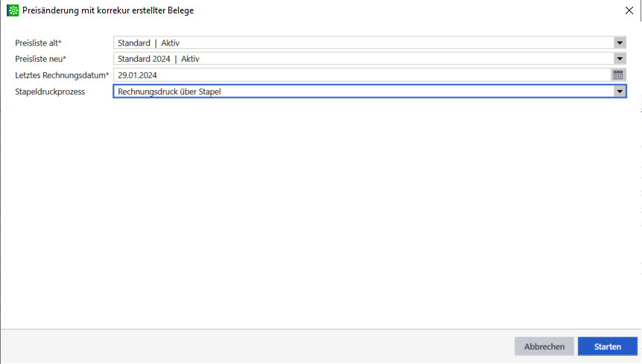Click the 'Standard 2024 | Aktiv' value field
642x364 pixels.
click(x=159, y=59)
